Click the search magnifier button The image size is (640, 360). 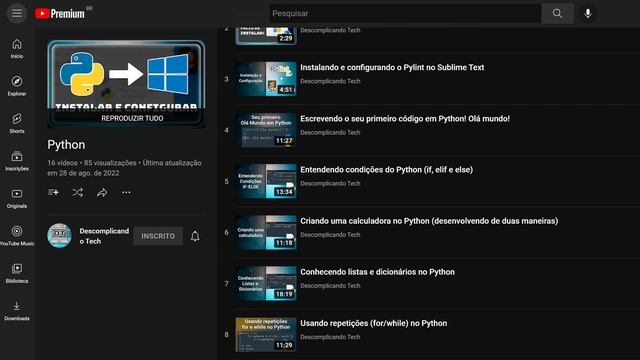[557, 13]
